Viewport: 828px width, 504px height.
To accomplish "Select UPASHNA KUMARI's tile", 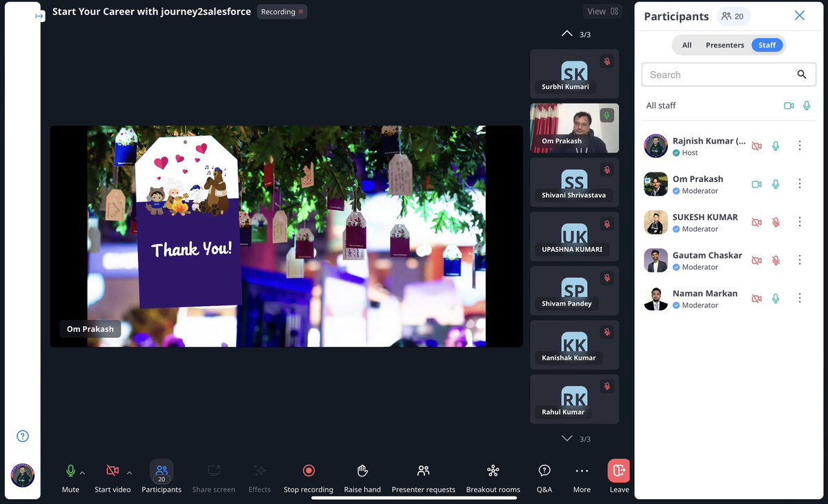I will 574,236.
